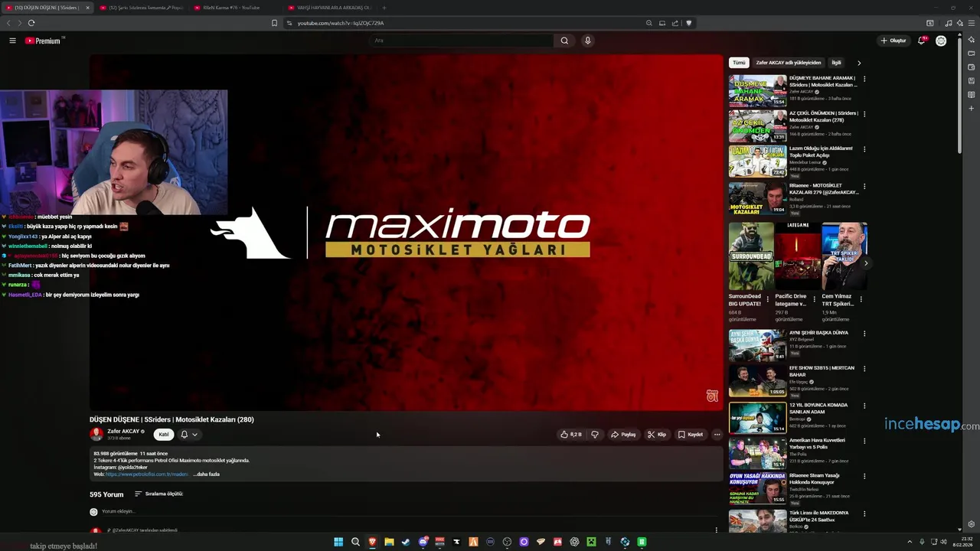
Task: Open Windows taskbar search icon
Action: 355,542
